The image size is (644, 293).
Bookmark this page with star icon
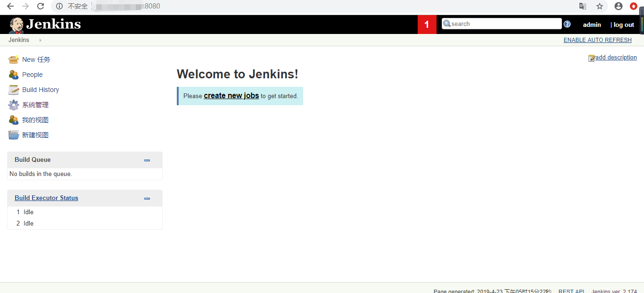(x=600, y=6)
